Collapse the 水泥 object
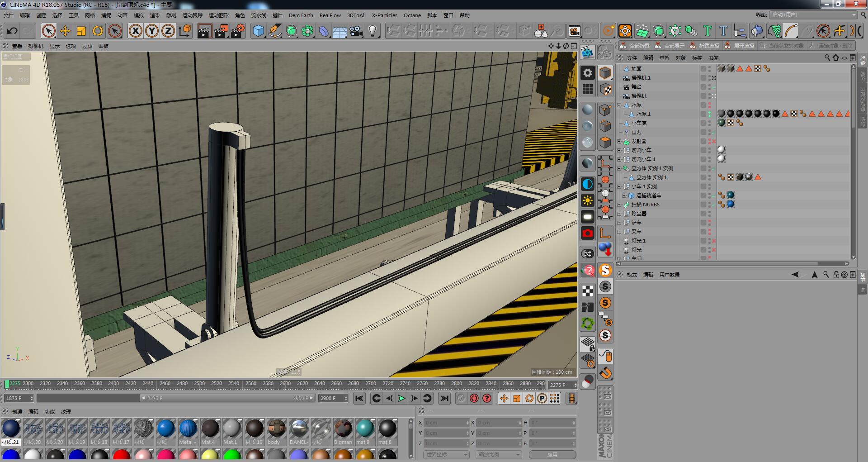Screen dimensions: 868x462 pyautogui.click(x=619, y=105)
